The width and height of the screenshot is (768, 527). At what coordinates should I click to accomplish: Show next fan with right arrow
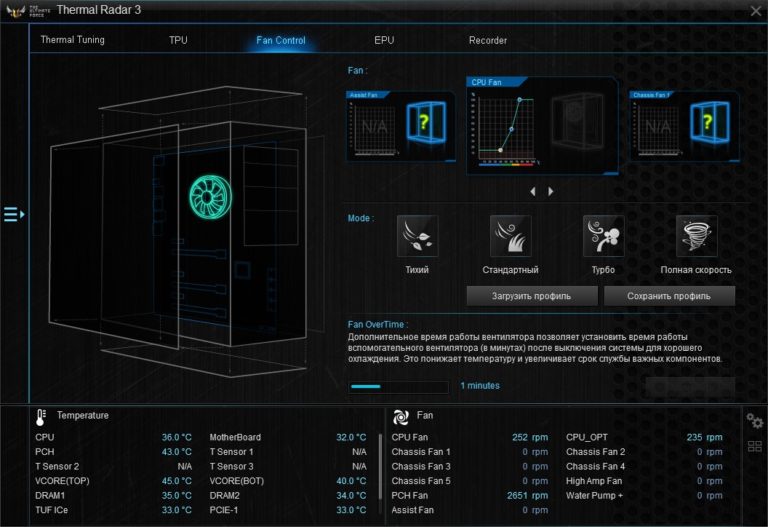[551, 192]
